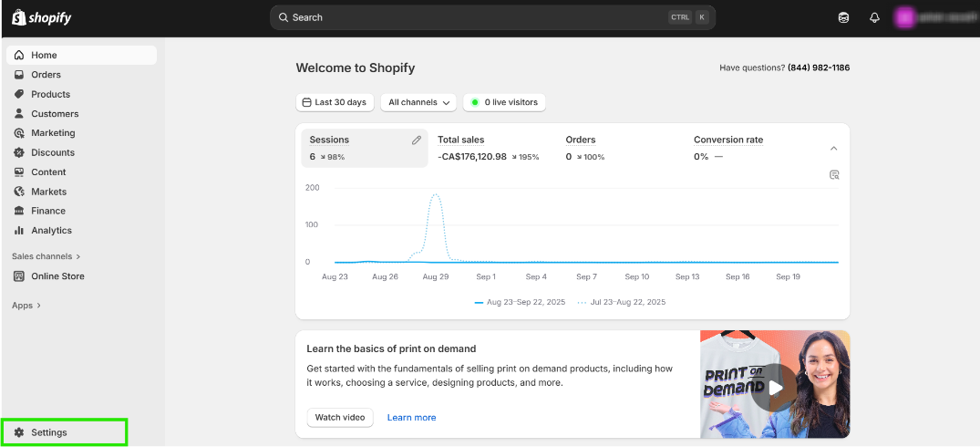Click the Discounts badge icon in sidebar
This screenshot has height=447, width=980.
click(x=19, y=152)
